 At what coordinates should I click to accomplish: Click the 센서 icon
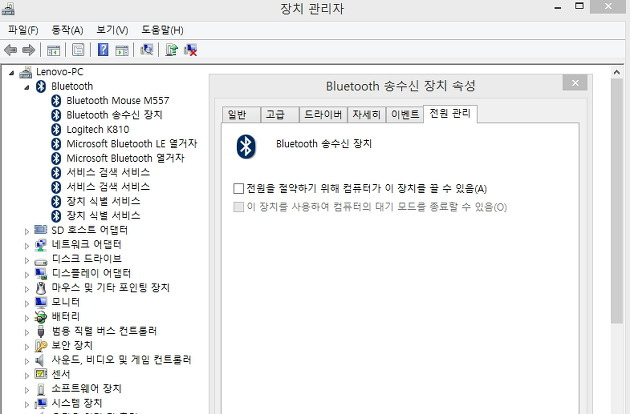click(41, 374)
